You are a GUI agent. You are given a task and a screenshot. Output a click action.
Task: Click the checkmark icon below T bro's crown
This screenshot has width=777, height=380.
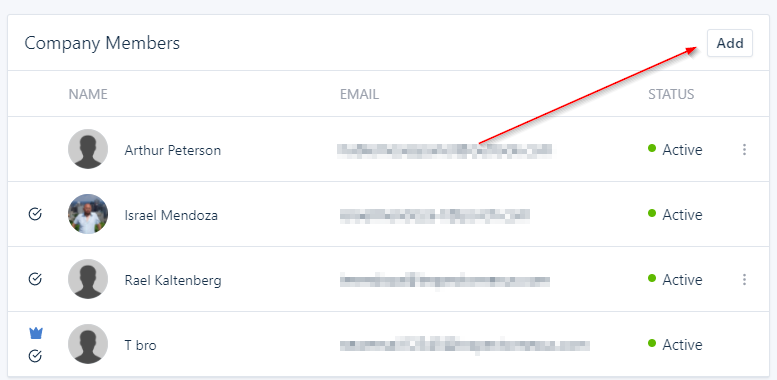pos(35,356)
